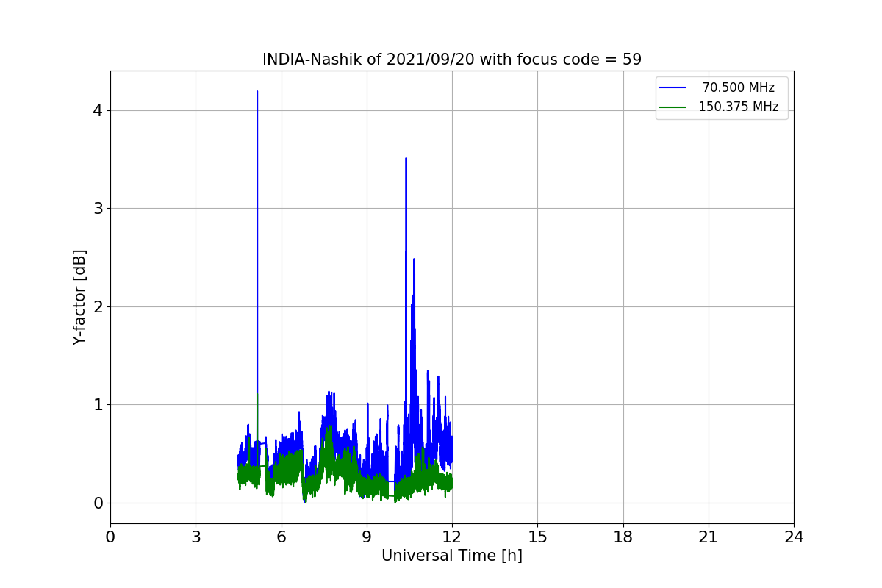Click the 'Y-factor [dB]' axis label
Screen dimensions: 882x588
[x=79, y=297]
